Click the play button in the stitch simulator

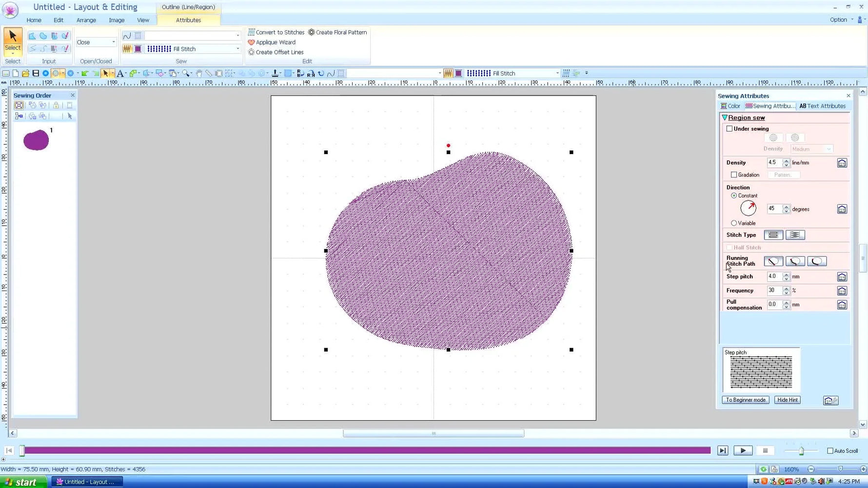pyautogui.click(x=743, y=451)
